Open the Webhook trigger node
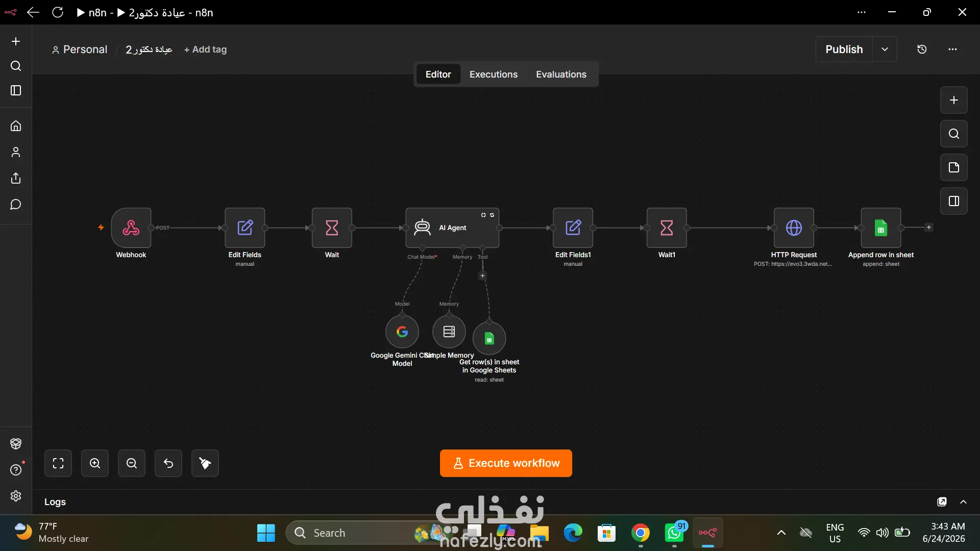 131,228
